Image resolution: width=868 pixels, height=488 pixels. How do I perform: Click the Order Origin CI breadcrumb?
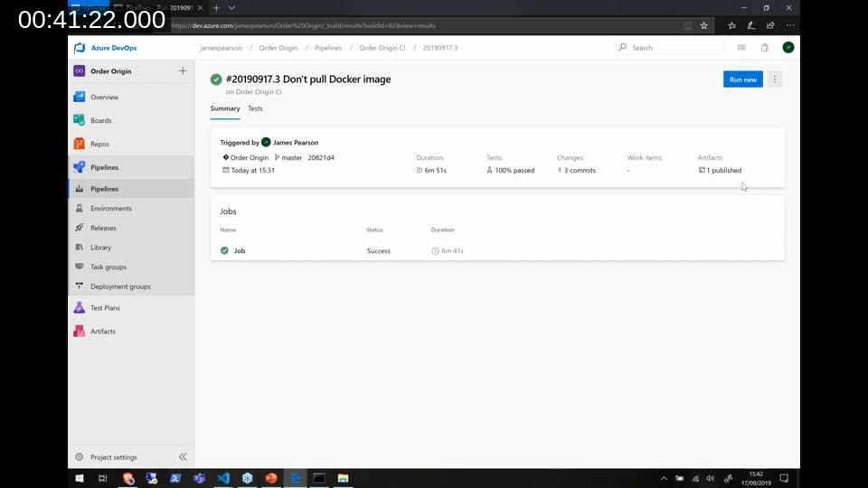[x=382, y=48]
